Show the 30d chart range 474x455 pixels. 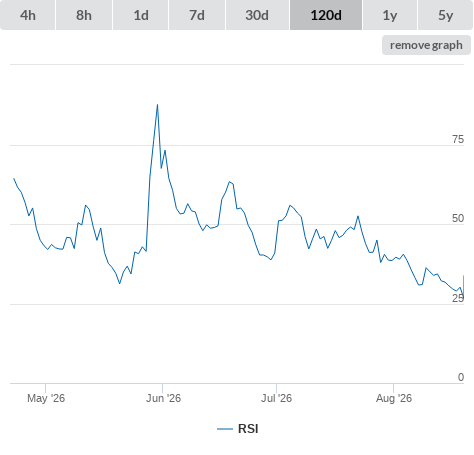click(257, 15)
